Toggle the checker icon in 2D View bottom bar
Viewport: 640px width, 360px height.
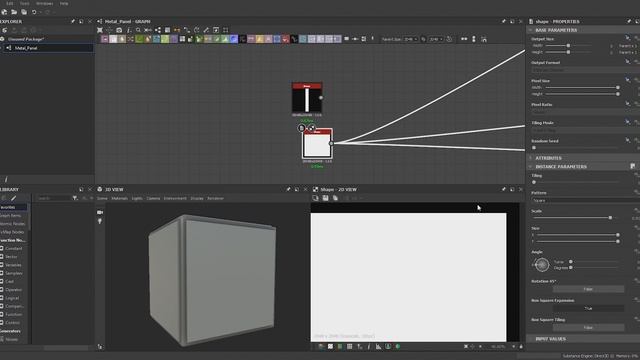coord(330,347)
